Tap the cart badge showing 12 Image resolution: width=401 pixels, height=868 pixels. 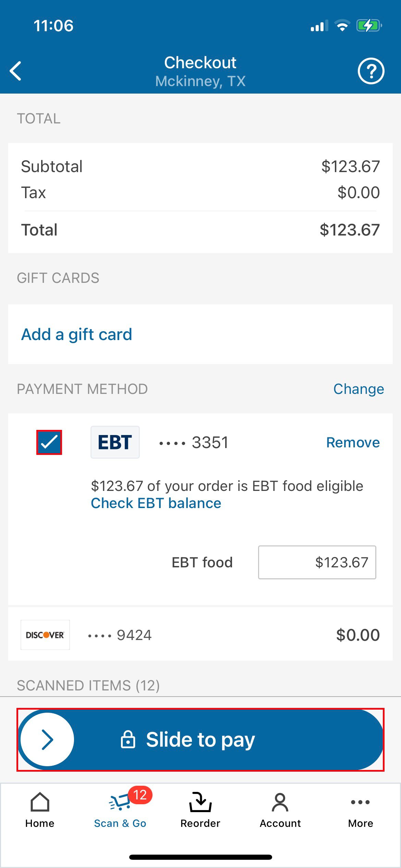[140, 795]
